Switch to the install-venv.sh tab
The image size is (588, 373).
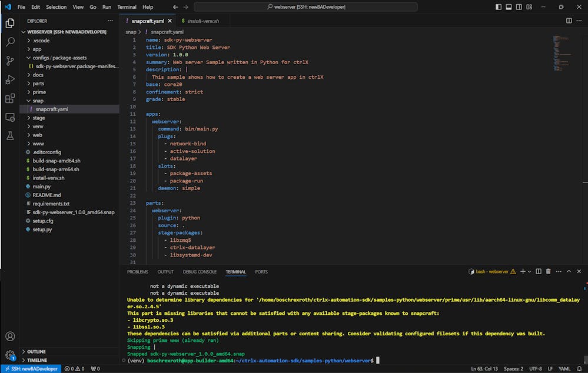(x=203, y=21)
